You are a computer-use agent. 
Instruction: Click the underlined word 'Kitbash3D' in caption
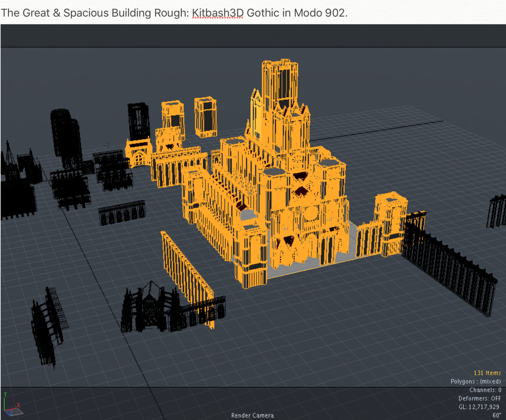tap(218, 13)
